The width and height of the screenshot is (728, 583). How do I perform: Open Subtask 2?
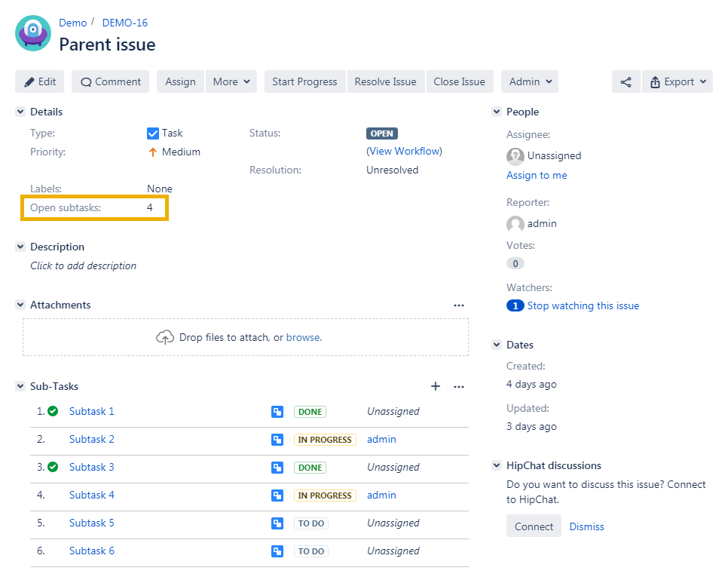(91, 439)
